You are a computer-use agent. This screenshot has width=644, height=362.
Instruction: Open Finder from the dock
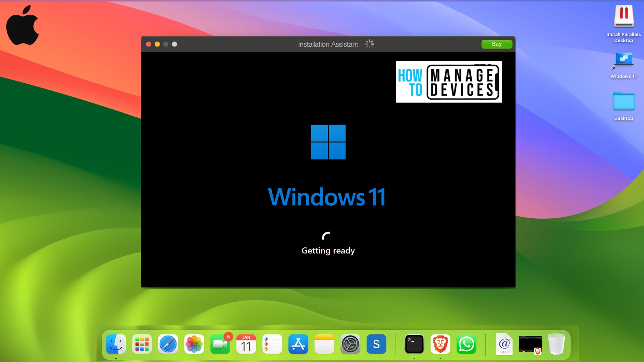click(x=116, y=344)
